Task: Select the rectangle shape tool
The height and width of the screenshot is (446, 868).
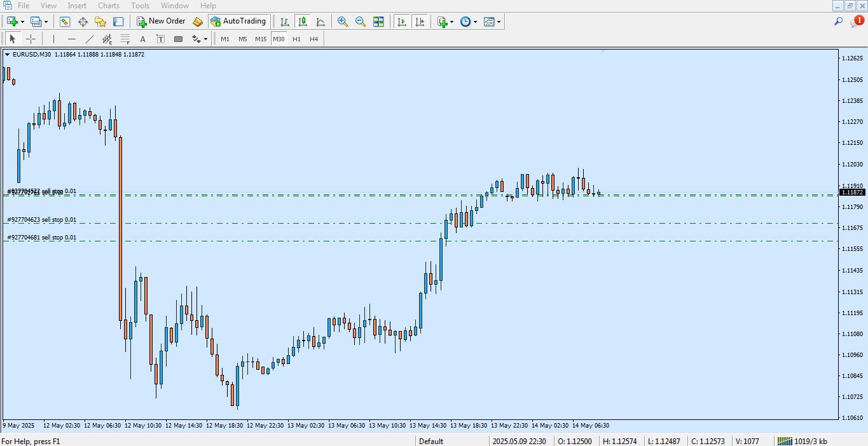Action: click(x=178, y=39)
